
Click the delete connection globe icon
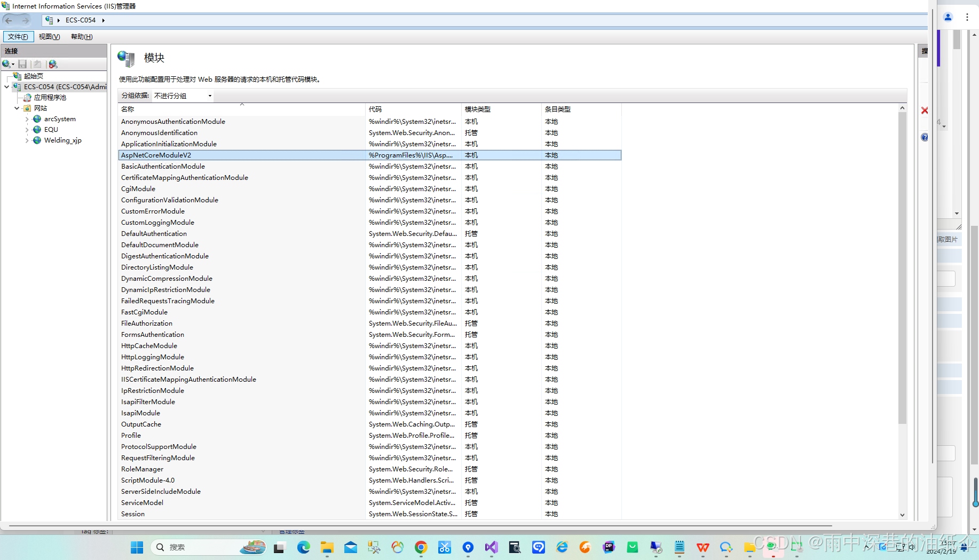(x=53, y=64)
